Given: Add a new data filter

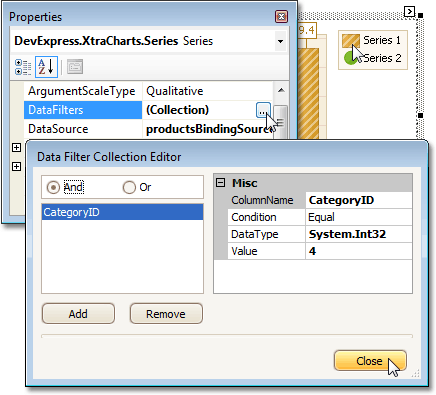Looking at the screenshot, I should (x=78, y=314).
